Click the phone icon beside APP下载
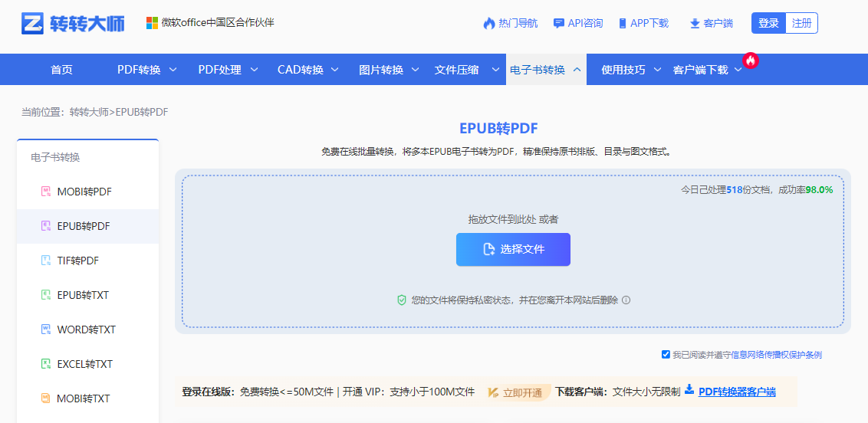Screen dimensions: 868x423 pos(623,23)
